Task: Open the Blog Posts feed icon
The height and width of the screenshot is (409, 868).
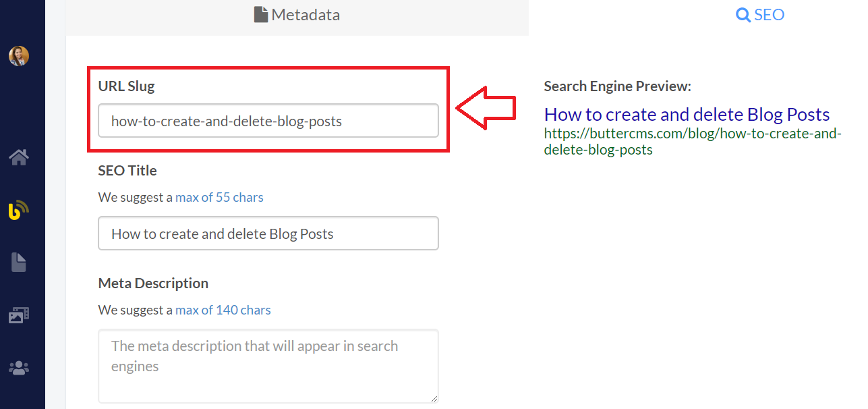Action: pos(19,210)
